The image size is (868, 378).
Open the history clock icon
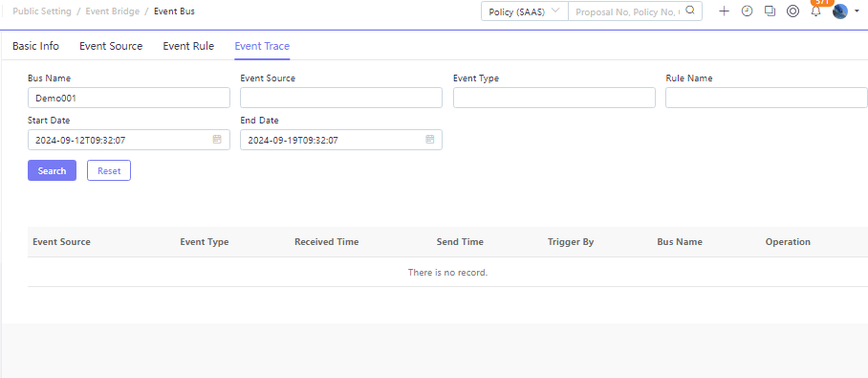747,11
